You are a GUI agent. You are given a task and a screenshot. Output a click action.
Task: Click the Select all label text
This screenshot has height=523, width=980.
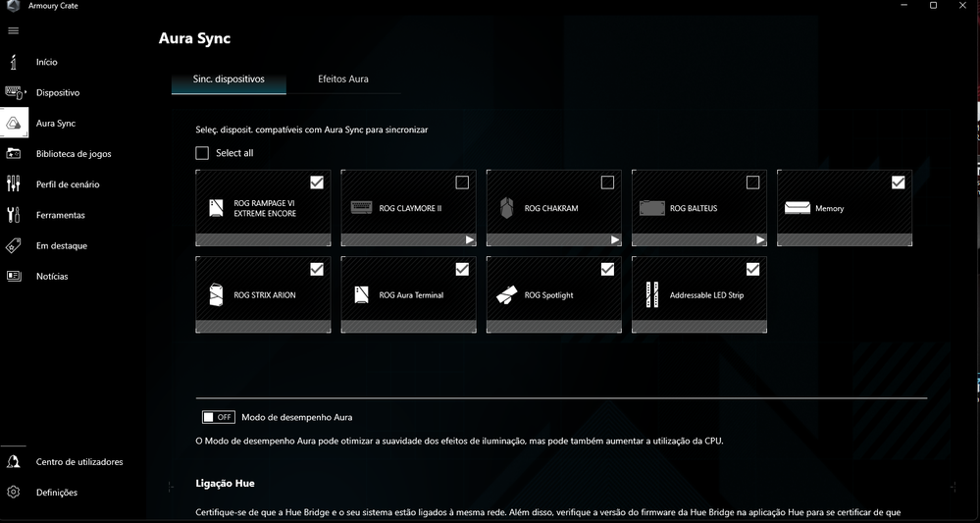point(234,153)
